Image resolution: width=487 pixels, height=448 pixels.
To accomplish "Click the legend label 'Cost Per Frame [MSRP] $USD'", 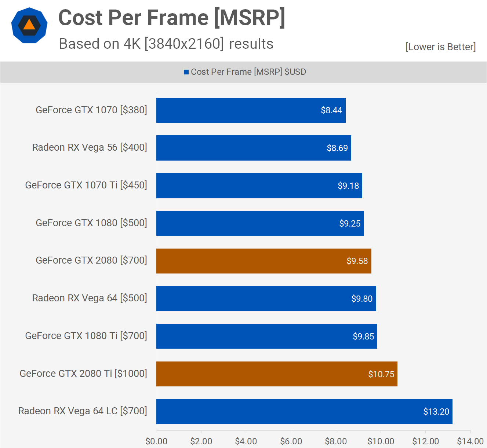I will click(248, 72).
